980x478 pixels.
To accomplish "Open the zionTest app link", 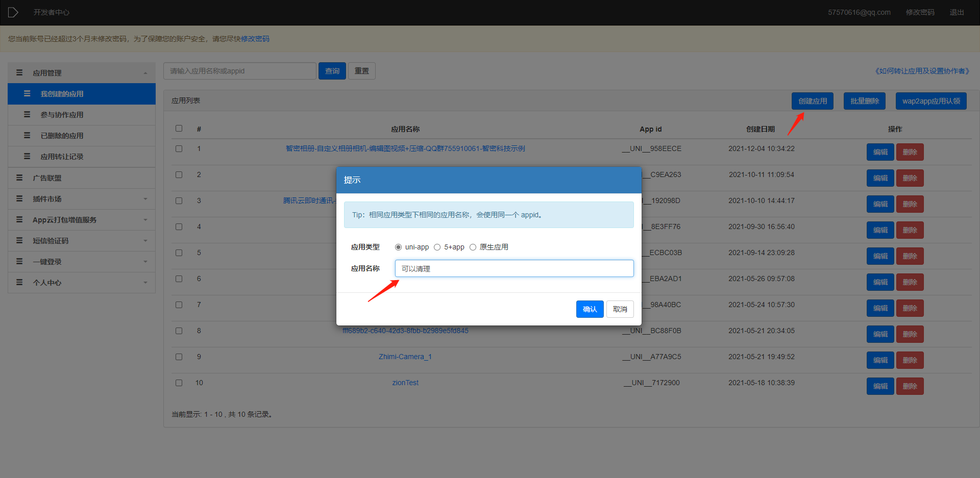I will (x=405, y=383).
